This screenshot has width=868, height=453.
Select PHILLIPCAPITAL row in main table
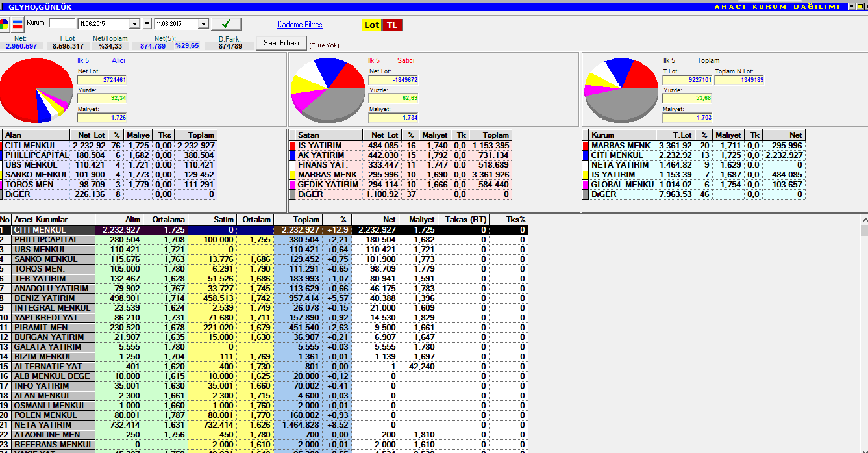coord(264,240)
